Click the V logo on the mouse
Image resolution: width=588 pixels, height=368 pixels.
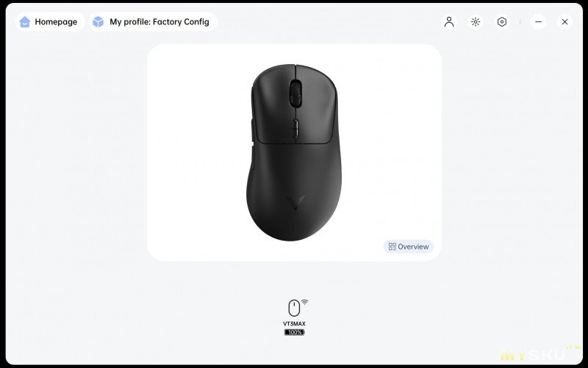click(x=295, y=202)
